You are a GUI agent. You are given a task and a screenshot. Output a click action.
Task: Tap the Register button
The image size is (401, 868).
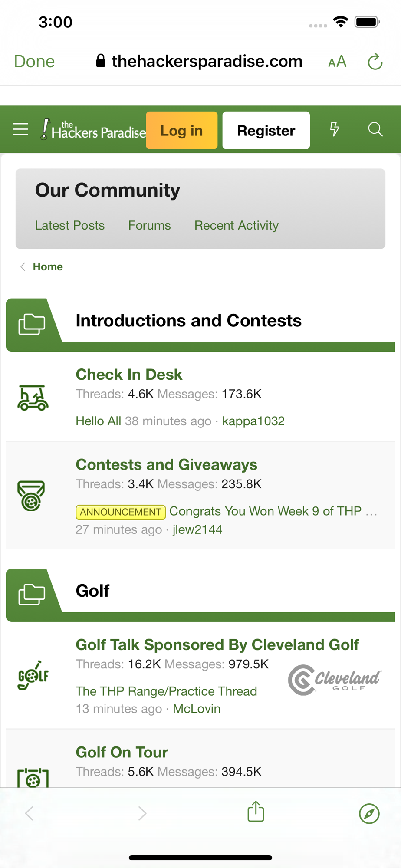[x=266, y=130]
